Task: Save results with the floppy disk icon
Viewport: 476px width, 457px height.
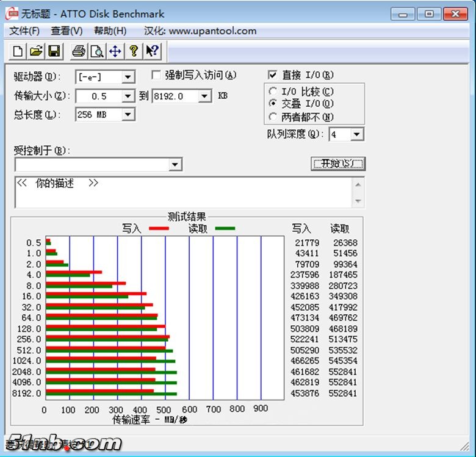Action: [54, 52]
